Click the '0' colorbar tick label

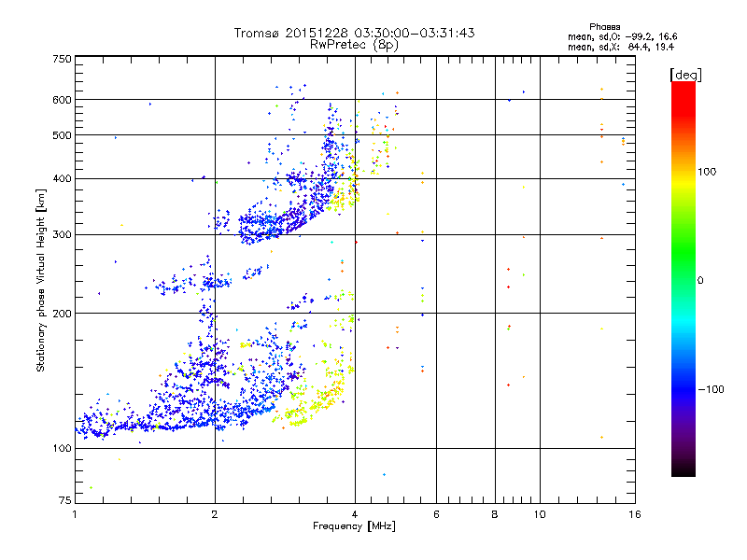[x=700, y=281]
